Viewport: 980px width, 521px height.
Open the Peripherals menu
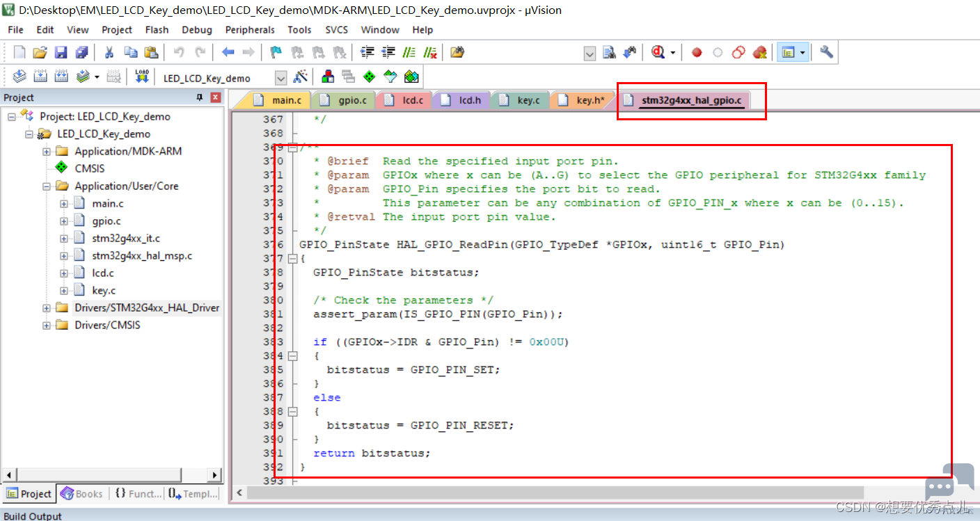[250, 30]
